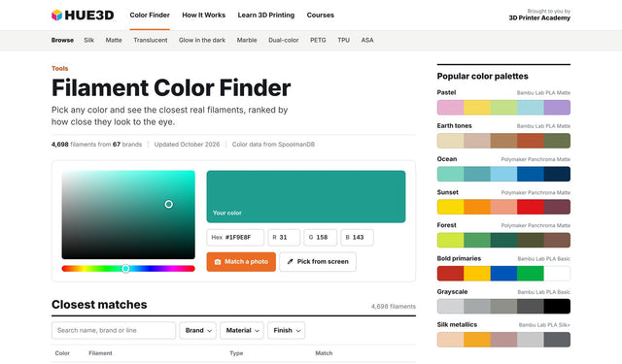Pick the purple swatch in Pastel palette
The image size is (622, 364).
[x=557, y=108]
